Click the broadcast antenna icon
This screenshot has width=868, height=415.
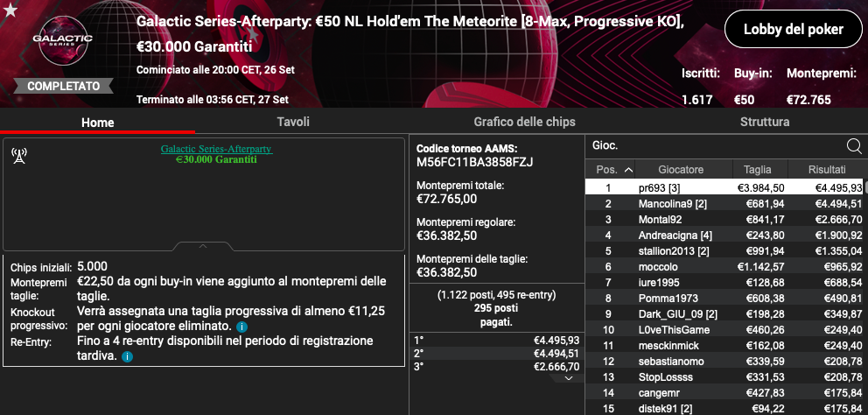point(18,156)
